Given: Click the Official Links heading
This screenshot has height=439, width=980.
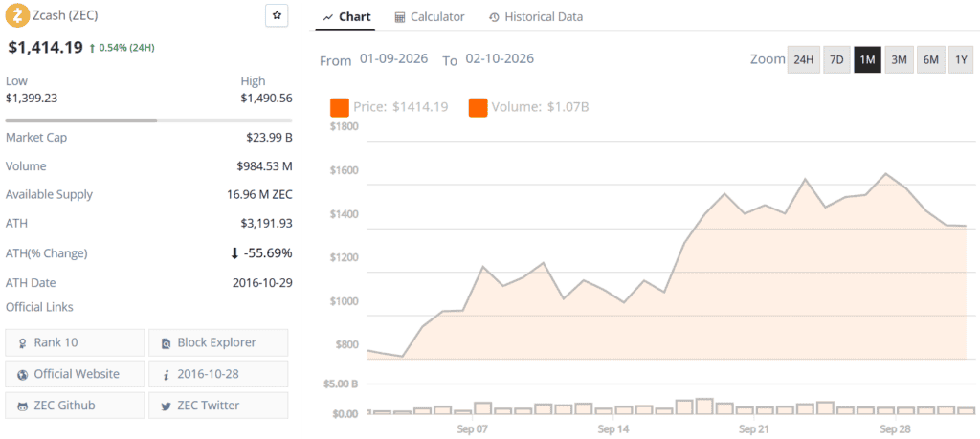Looking at the screenshot, I should [39, 307].
